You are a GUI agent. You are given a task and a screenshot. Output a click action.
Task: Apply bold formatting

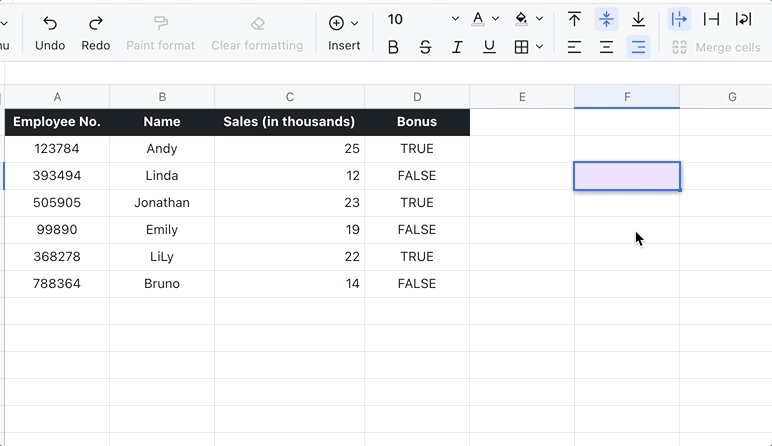click(x=393, y=47)
